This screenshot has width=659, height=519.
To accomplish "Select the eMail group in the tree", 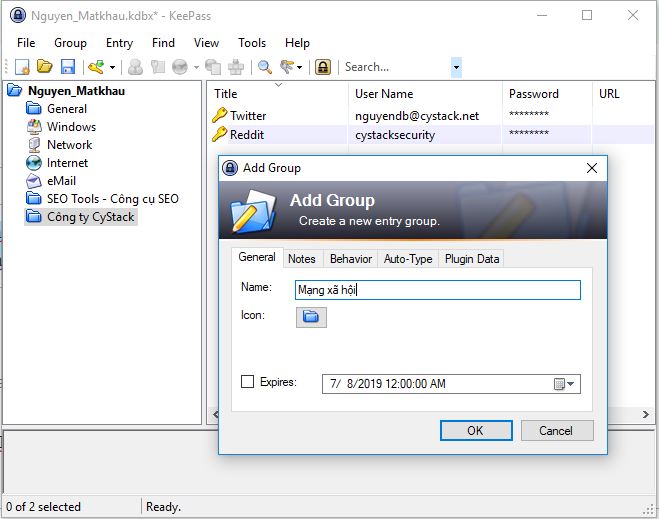I will click(x=61, y=181).
